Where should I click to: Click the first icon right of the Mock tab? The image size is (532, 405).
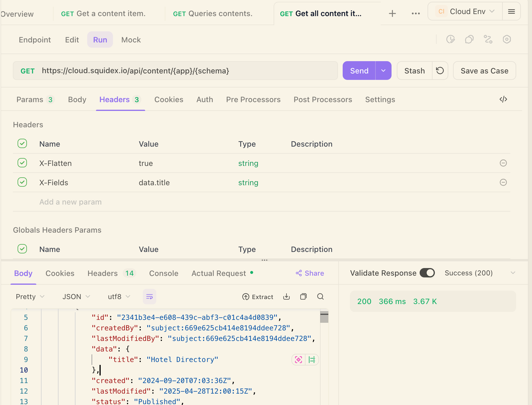tap(450, 39)
